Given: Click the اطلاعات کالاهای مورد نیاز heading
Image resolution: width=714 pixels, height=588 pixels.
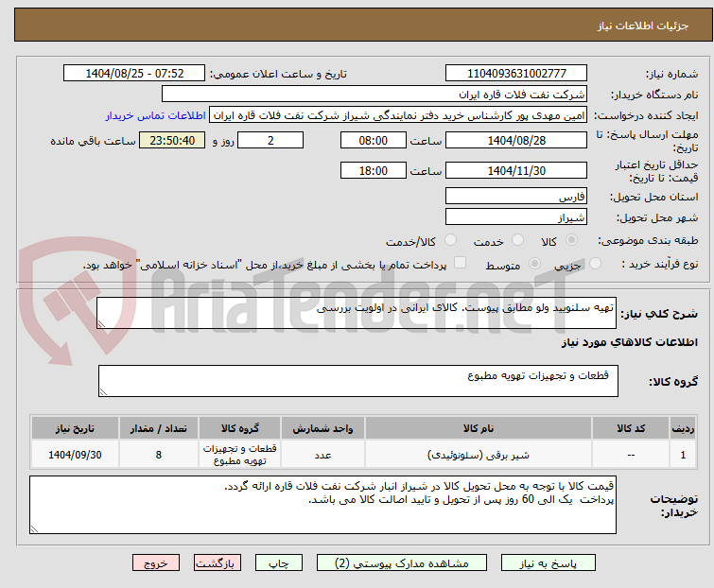Looking at the screenshot, I should 629,342.
